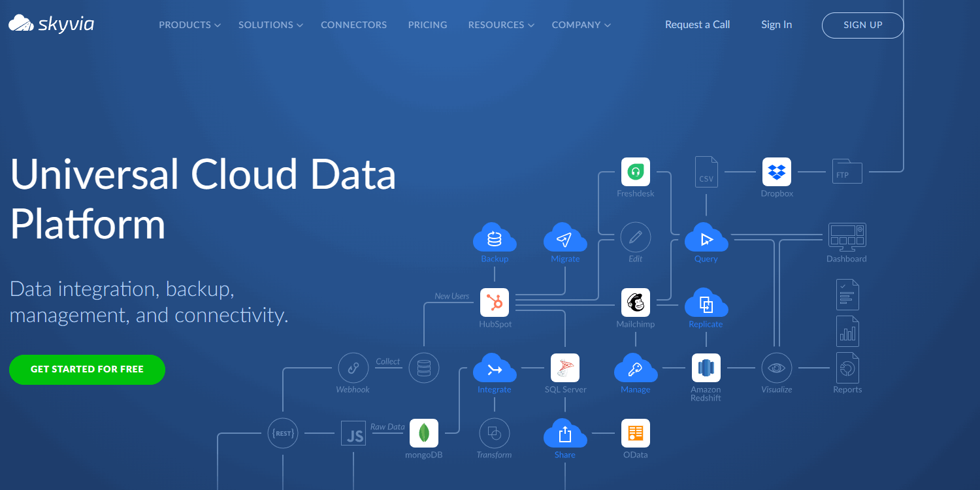Click the Skyvia logo

[x=51, y=24]
